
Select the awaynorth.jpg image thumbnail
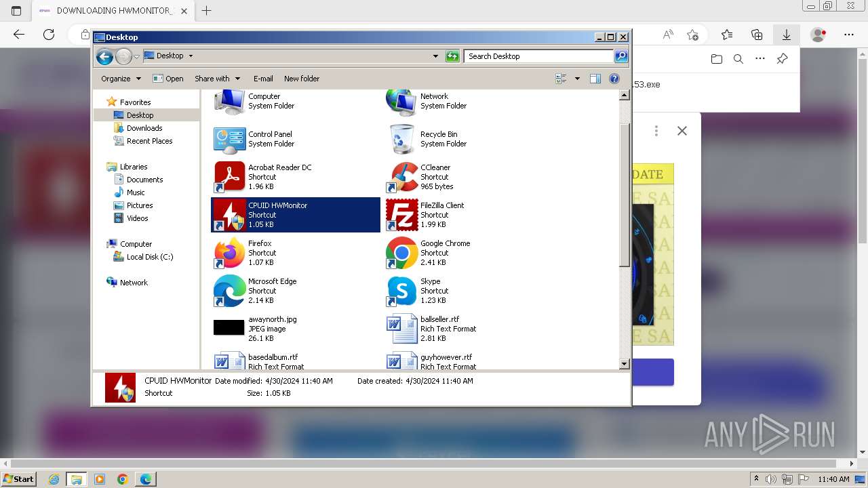[x=229, y=328]
